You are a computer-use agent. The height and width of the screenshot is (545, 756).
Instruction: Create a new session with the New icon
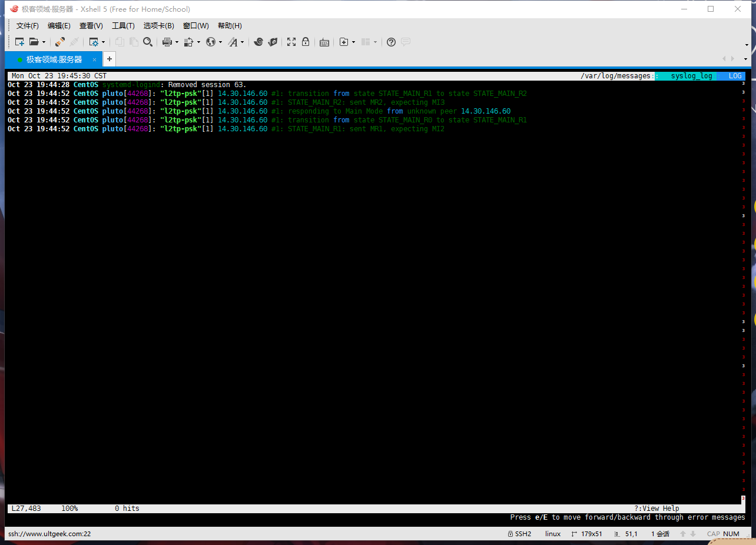pos(20,42)
